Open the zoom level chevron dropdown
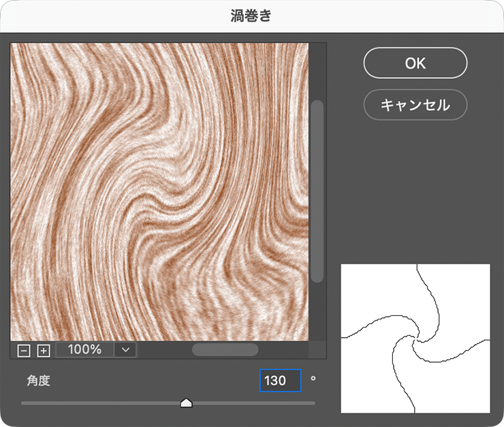Image resolution: width=504 pixels, height=427 pixels. [126, 350]
